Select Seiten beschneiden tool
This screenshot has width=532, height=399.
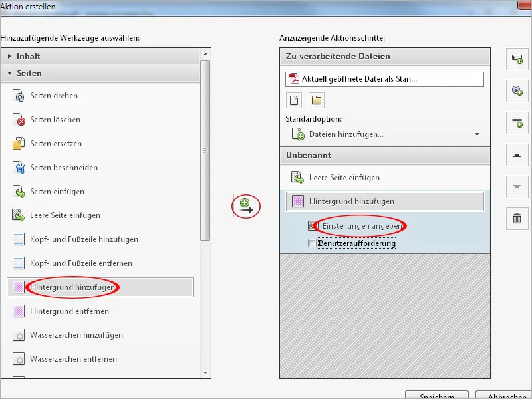(x=64, y=168)
